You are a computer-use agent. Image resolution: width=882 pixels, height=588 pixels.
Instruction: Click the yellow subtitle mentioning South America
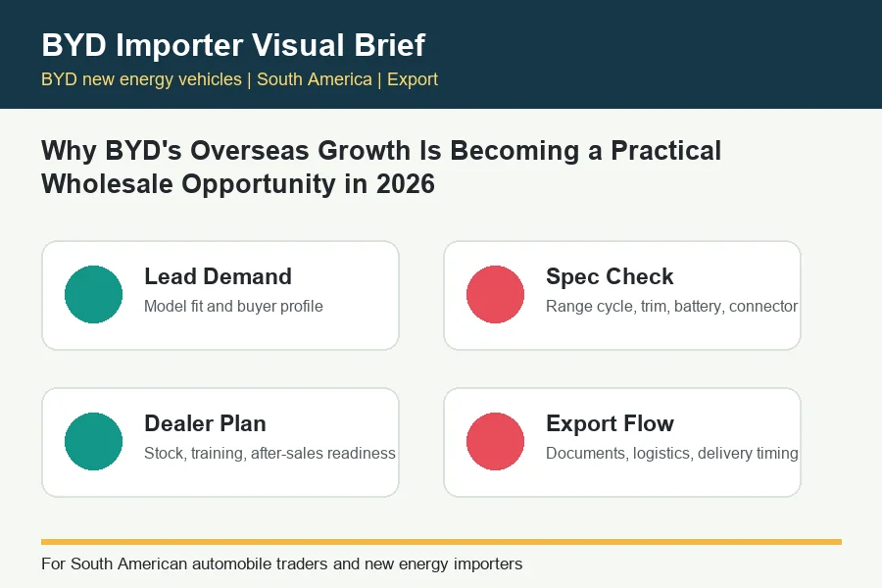click(x=240, y=79)
